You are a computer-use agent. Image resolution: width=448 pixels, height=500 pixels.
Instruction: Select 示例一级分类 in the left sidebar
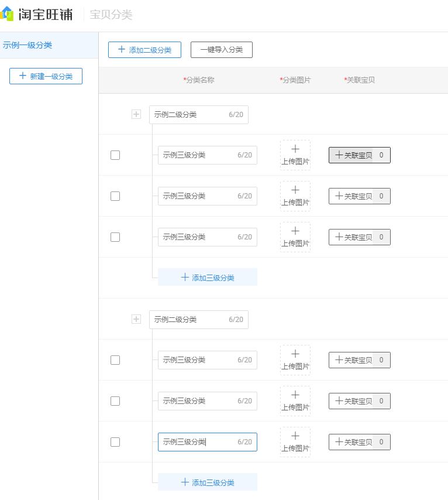pos(28,45)
